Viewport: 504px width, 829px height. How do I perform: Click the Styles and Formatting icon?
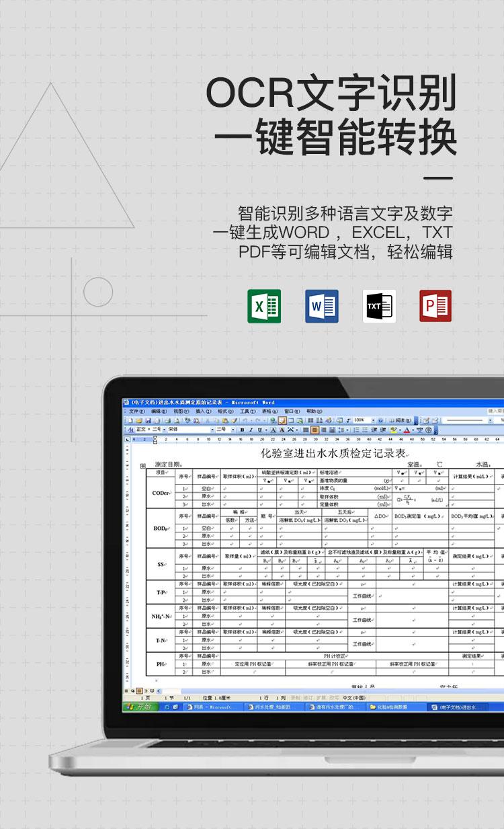(x=130, y=430)
